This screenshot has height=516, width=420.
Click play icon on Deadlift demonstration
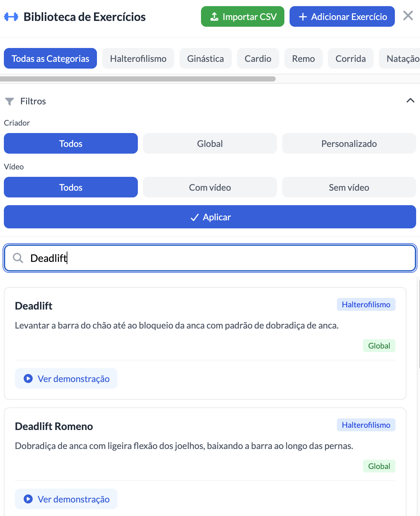point(28,378)
